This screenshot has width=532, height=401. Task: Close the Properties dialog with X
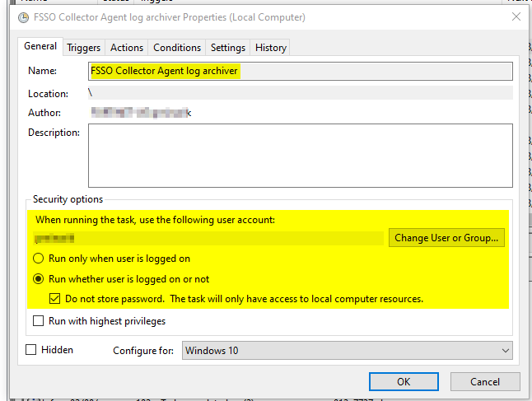tap(516, 16)
